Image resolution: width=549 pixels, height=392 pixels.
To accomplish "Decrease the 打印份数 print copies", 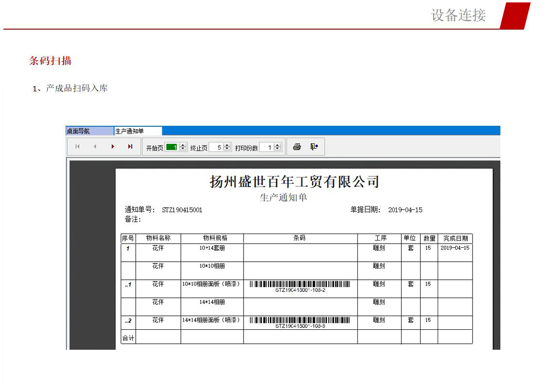I will [278, 149].
